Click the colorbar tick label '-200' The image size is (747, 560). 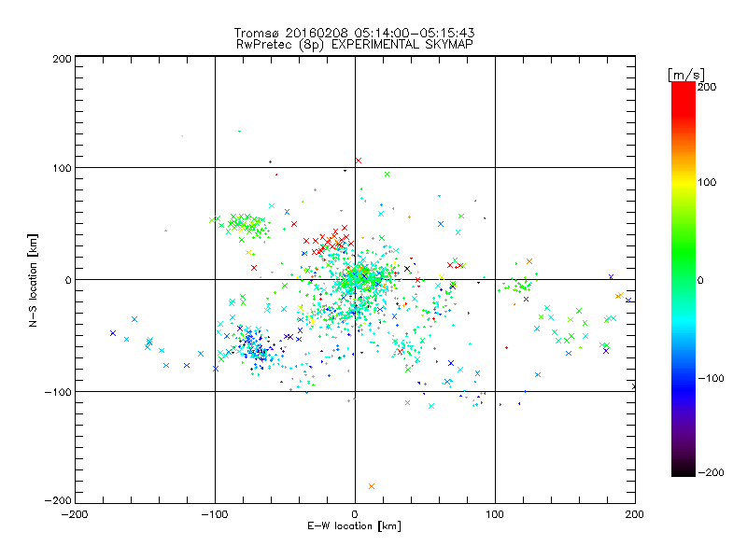tap(711, 472)
